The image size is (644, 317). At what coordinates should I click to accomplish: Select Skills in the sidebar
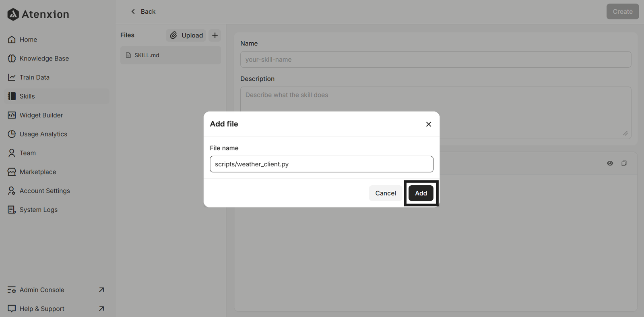(56, 96)
